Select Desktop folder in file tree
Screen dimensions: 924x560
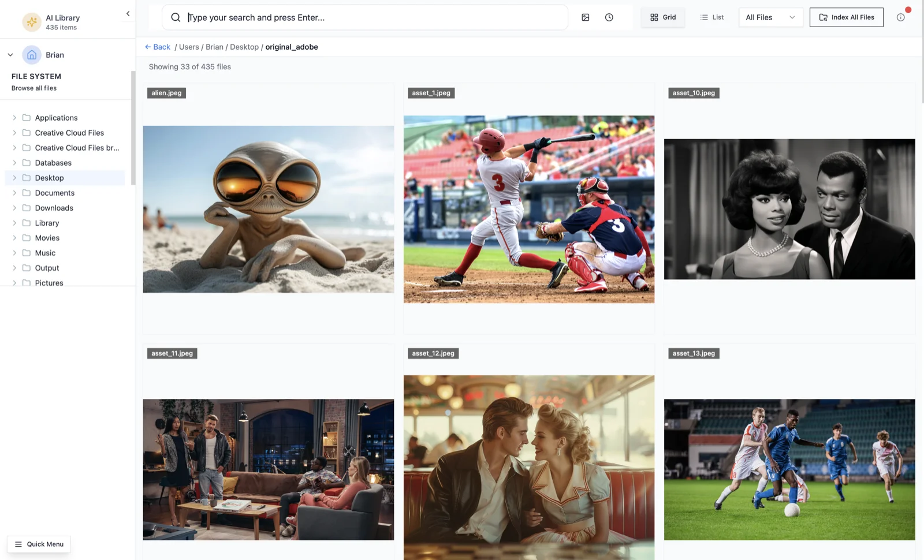49,178
